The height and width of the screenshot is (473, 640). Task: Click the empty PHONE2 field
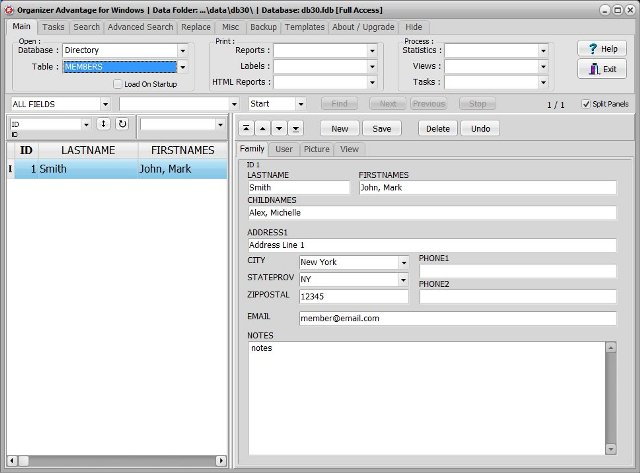click(518, 297)
